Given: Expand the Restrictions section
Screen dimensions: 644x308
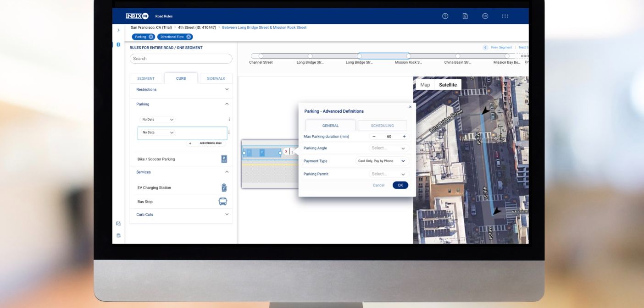Looking at the screenshot, I should tap(226, 89).
